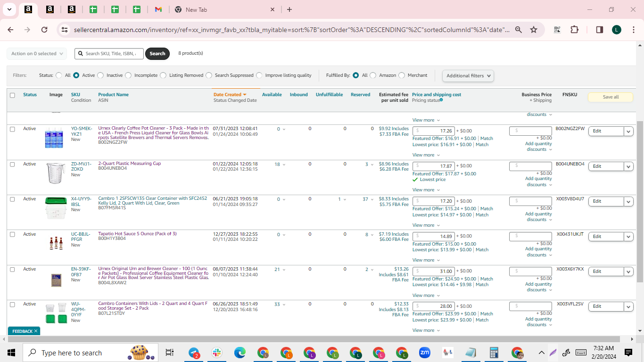Open Zoom from the taskbar
The height and width of the screenshot is (362, 644).
tap(425, 353)
